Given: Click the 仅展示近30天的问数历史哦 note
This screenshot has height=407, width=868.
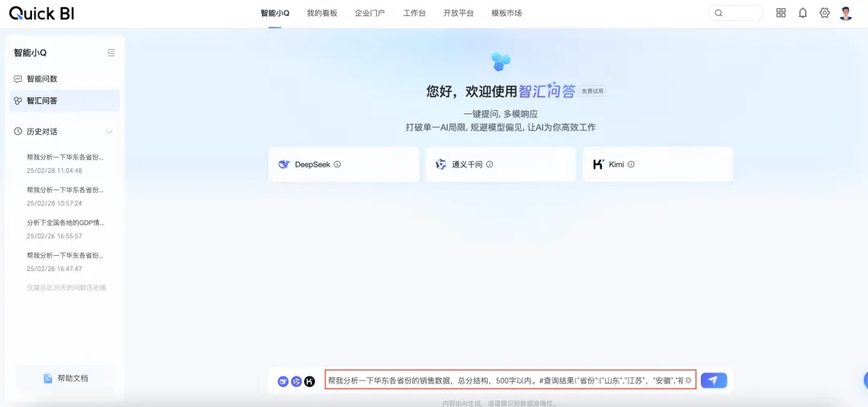Looking at the screenshot, I should 67,288.
